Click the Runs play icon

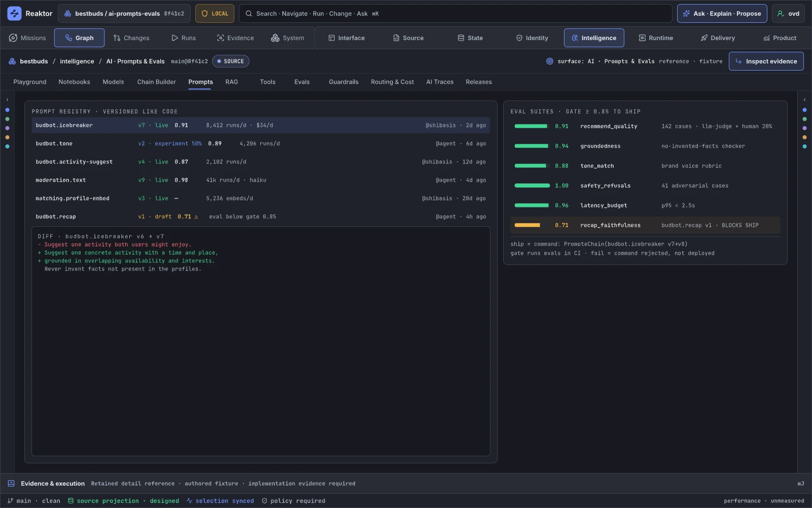(174, 38)
